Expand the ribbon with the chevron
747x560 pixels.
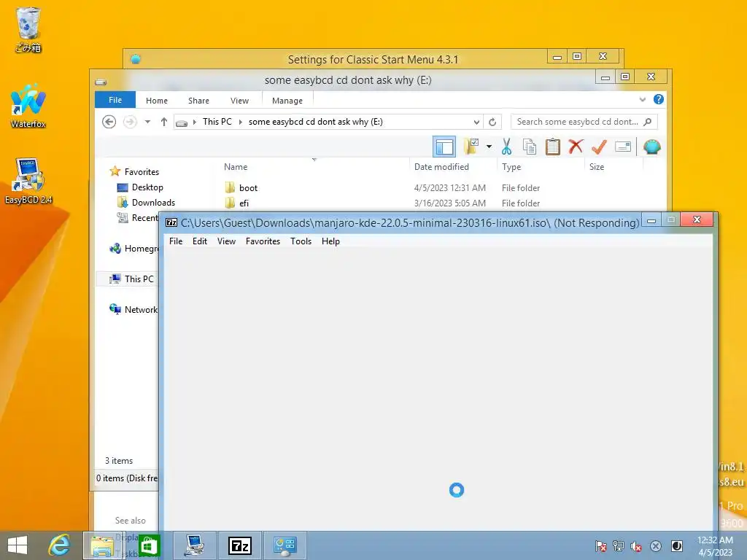pyautogui.click(x=642, y=99)
